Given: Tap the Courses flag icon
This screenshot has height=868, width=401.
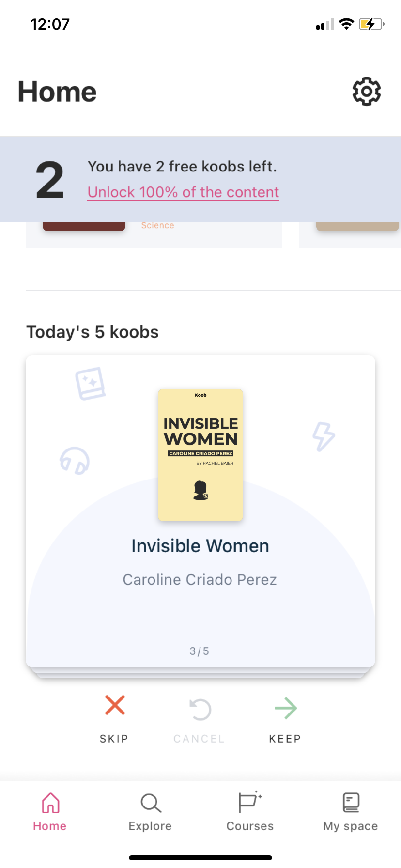Looking at the screenshot, I should pos(249,802).
